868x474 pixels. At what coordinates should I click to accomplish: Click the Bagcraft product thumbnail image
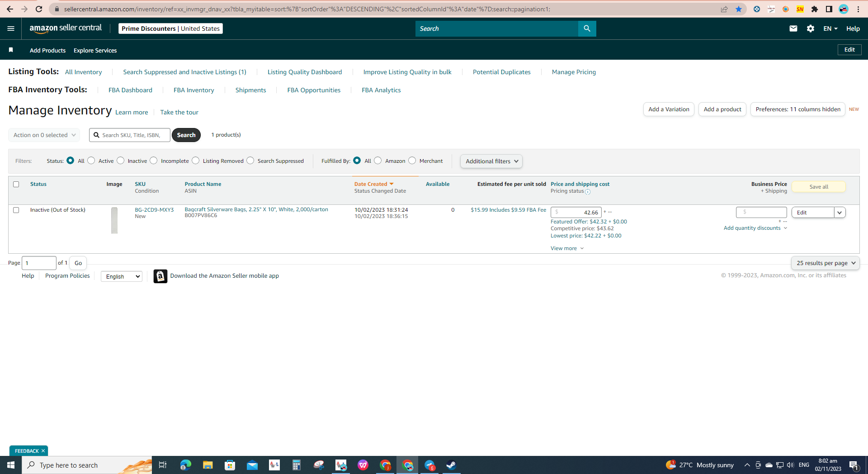tap(114, 221)
